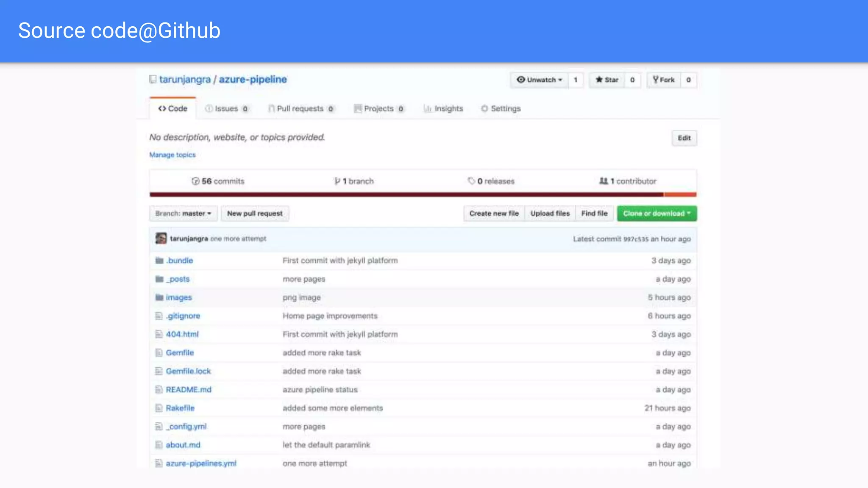
Task: Open 'Home page improvements' commit message
Action: click(x=330, y=316)
